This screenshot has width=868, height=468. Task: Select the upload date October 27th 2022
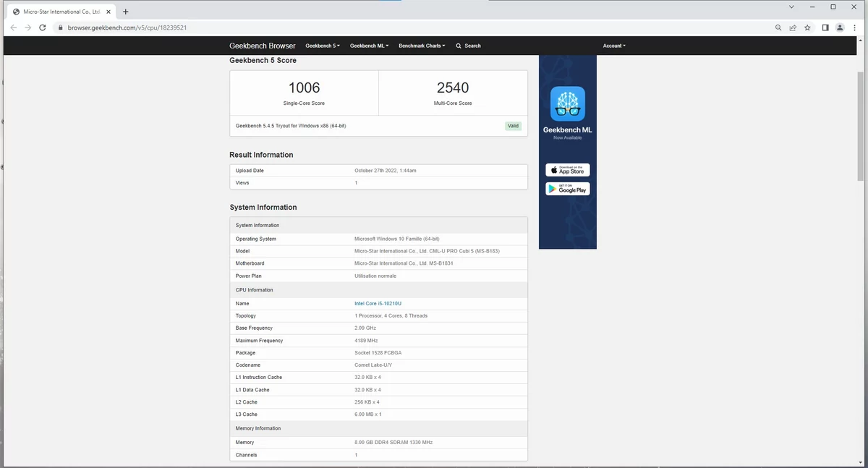386,171
